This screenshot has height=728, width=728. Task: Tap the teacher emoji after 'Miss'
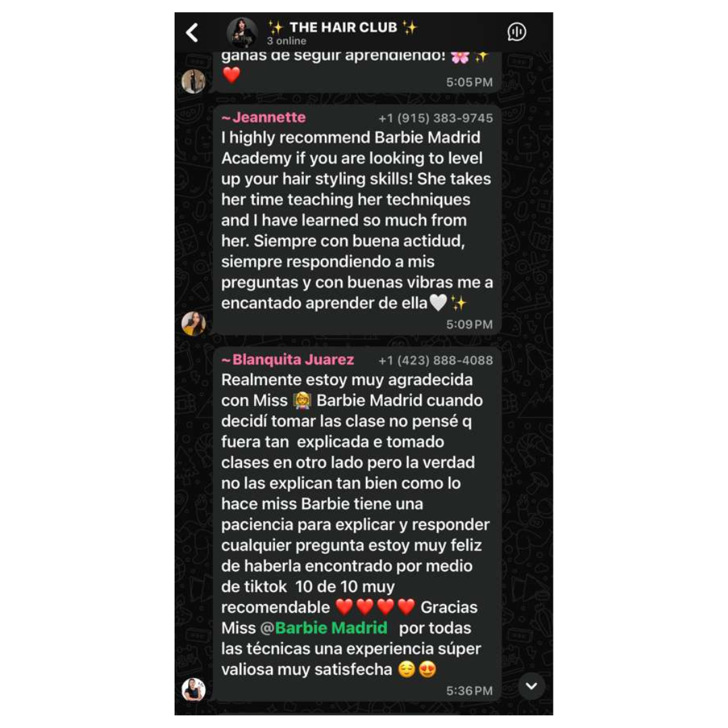click(302, 400)
